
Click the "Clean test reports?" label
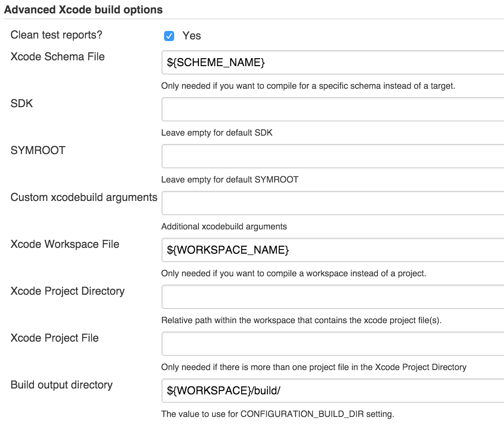pyautogui.click(x=56, y=35)
